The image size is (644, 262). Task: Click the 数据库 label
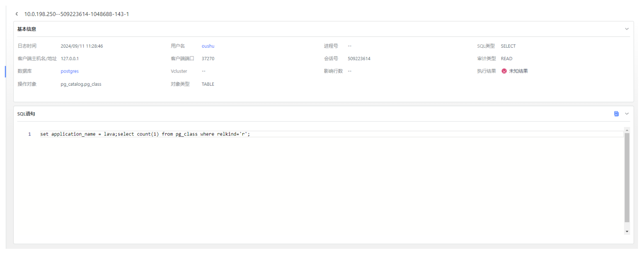[x=24, y=71]
